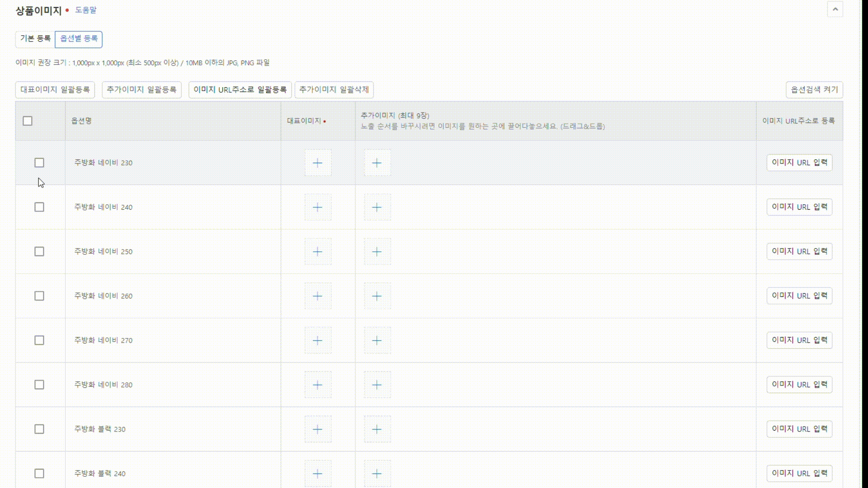Collapse the 상품이미지 section
868x488 pixels.
[x=835, y=9]
